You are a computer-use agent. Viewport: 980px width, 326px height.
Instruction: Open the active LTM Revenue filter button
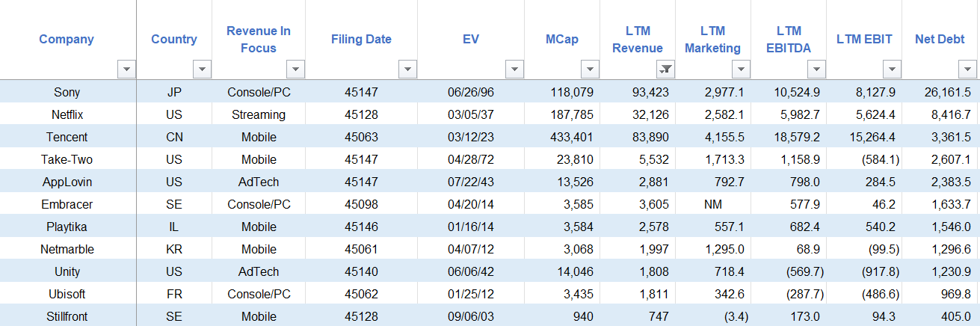point(665,70)
